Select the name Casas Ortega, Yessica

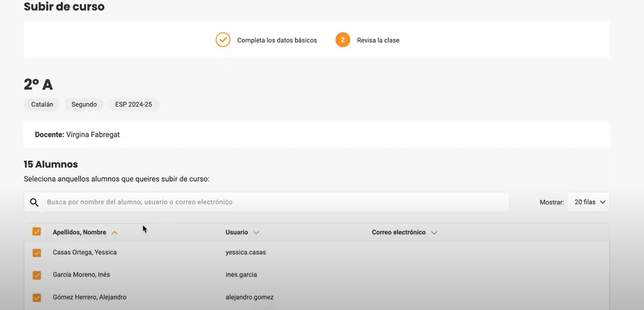(x=85, y=252)
